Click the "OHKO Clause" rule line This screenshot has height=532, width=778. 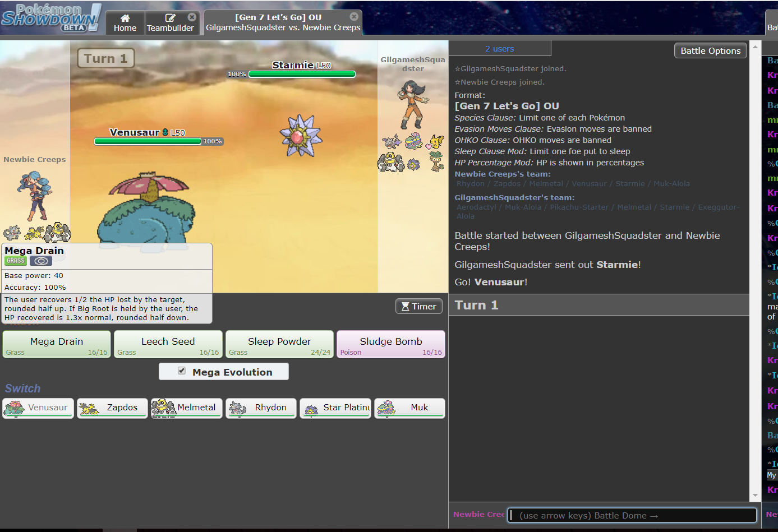tap(533, 140)
